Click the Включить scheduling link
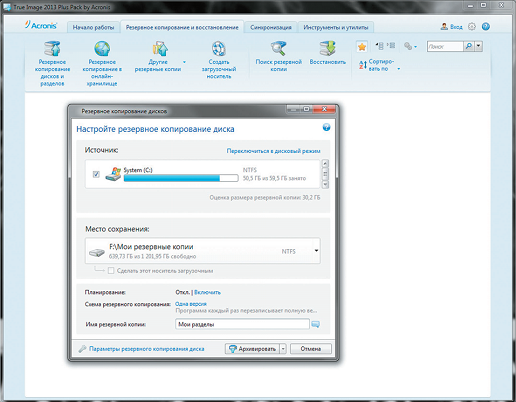The image size is (516, 402). click(x=207, y=292)
